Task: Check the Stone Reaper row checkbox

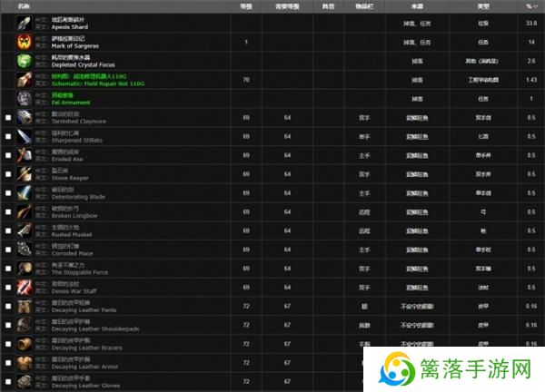Action: [x=8, y=174]
